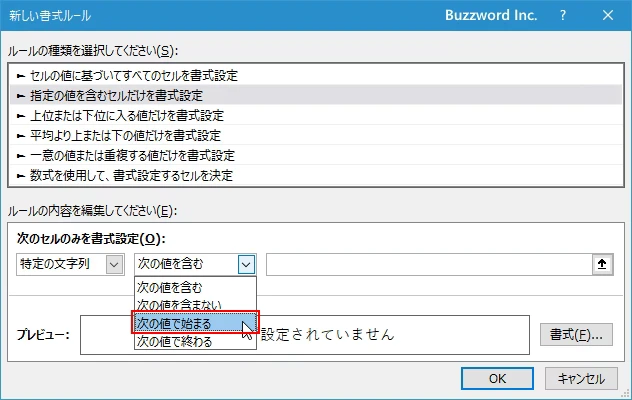632x400 pixels.
Task: Choose 次の値を含まない from the dropdown list
Action: point(195,304)
